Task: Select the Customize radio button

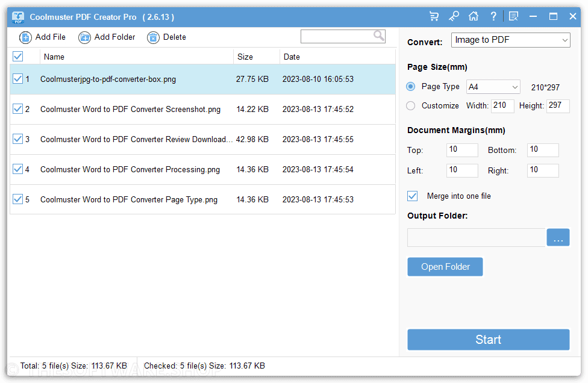Action: pyautogui.click(x=411, y=105)
